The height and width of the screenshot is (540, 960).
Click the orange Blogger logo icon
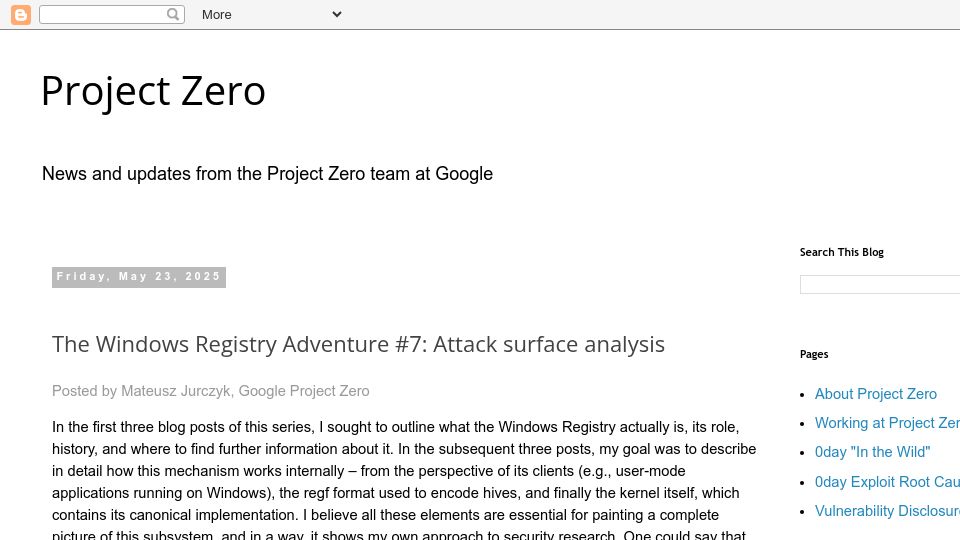[21, 15]
